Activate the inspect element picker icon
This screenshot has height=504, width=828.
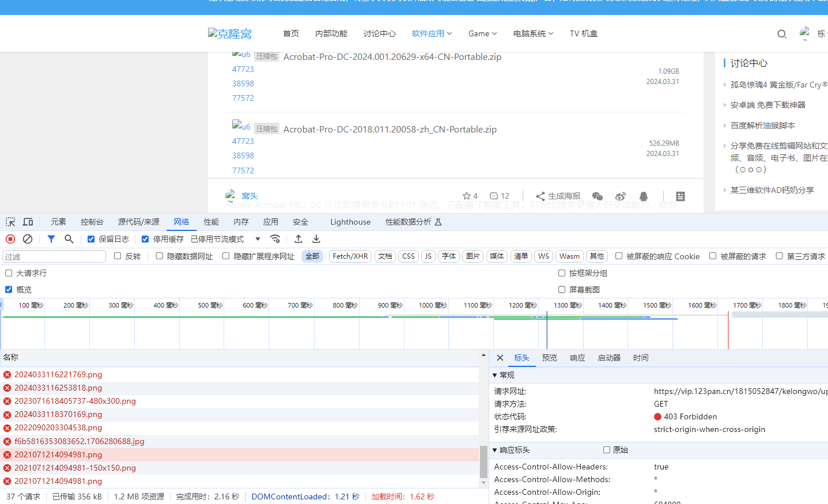point(10,222)
